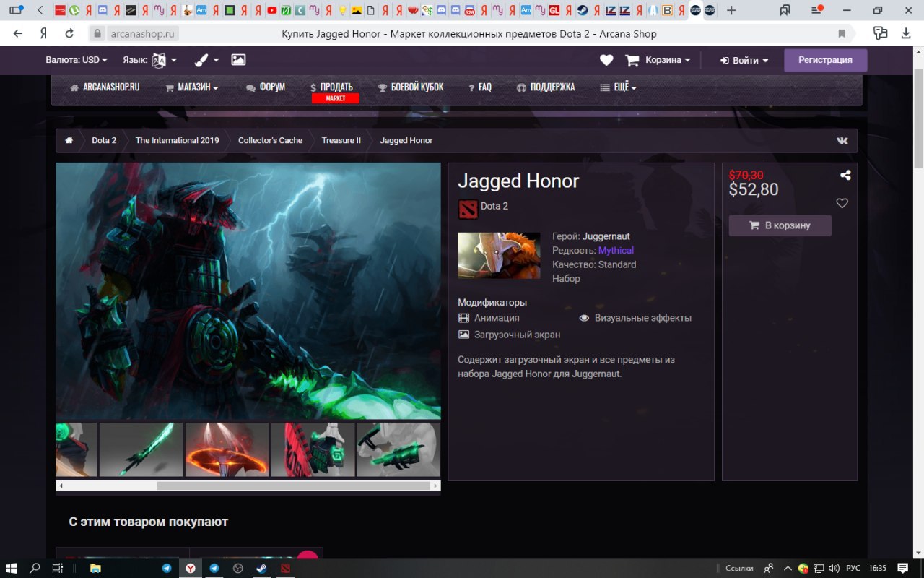Click the Анимация modifier label

[497, 318]
